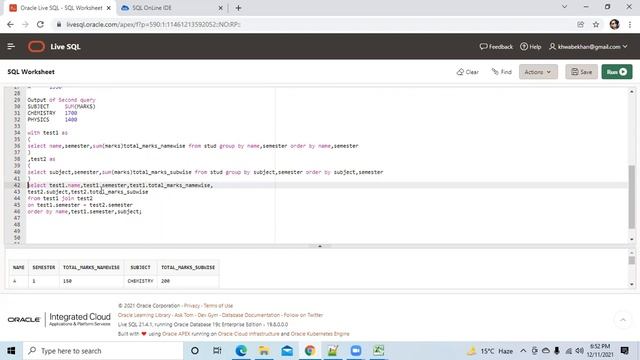Click line 40 select subject query

coord(205,172)
